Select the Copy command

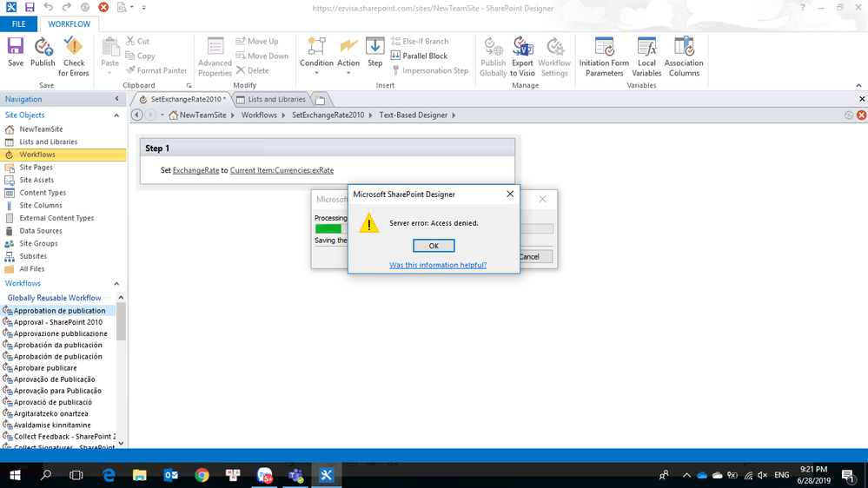coord(141,56)
